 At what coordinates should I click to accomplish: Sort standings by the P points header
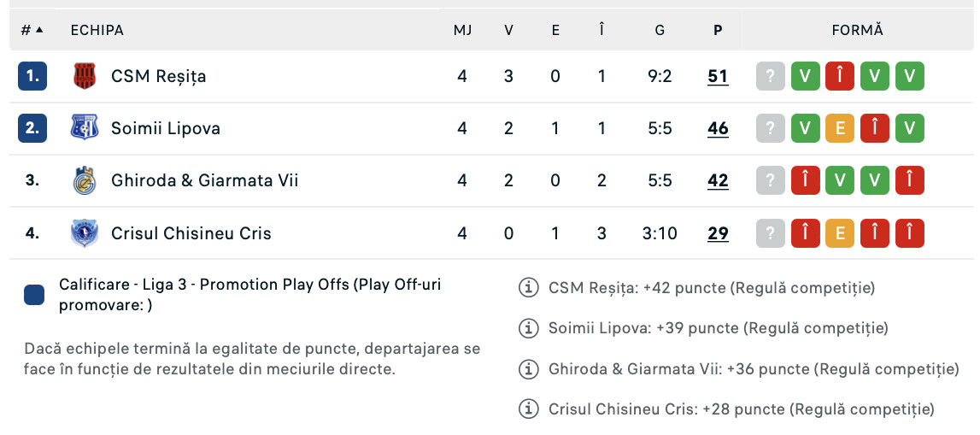point(718,30)
